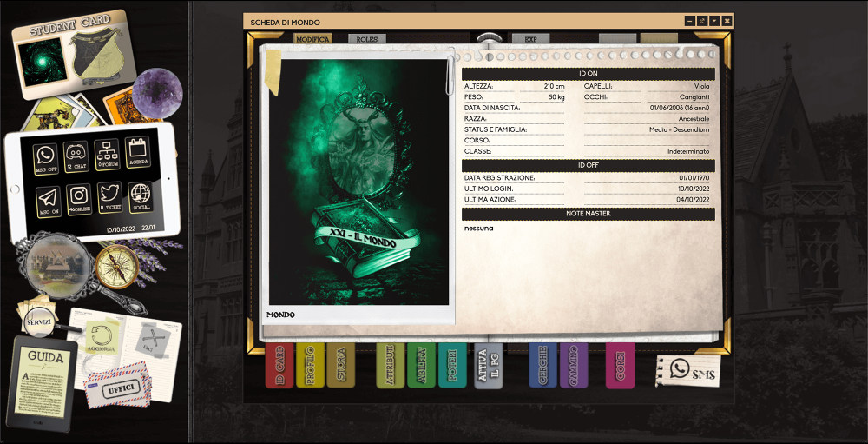Click the Esci exit sticky note

(151, 340)
